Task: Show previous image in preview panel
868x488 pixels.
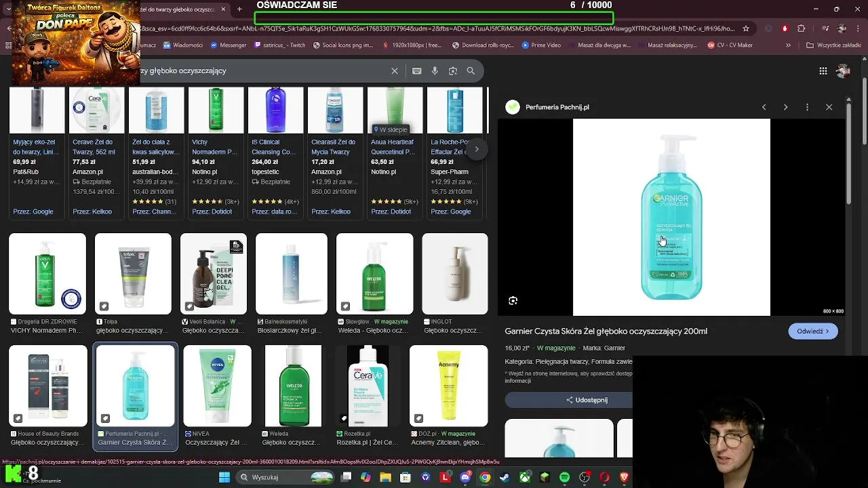Action: click(764, 107)
